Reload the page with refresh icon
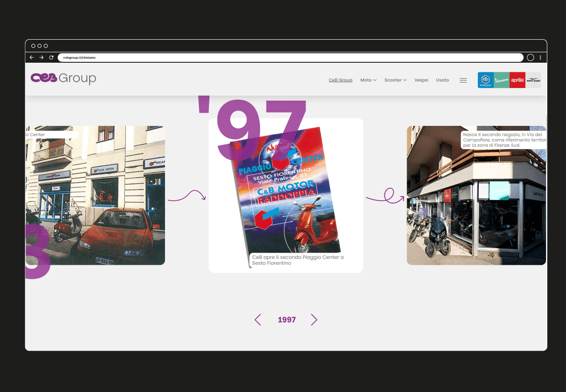This screenshot has width=566, height=392. pyautogui.click(x=51, y=57)
